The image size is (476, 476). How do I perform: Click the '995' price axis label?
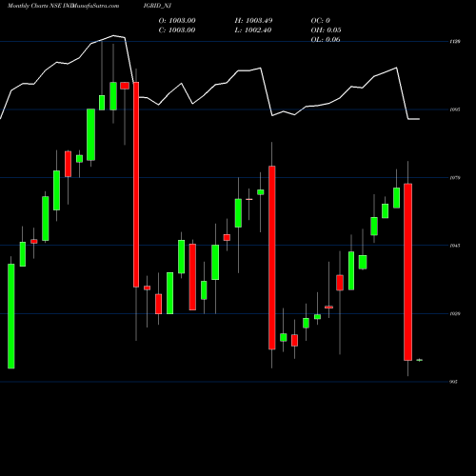coord(454,382)
